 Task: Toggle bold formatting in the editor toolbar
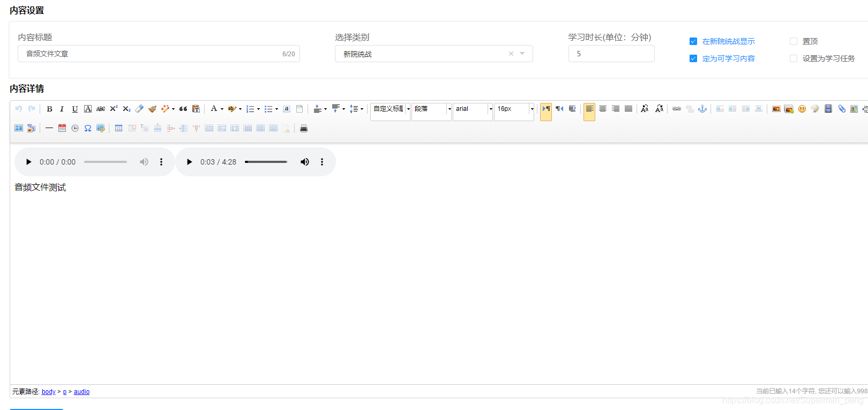tap(49, 109)
